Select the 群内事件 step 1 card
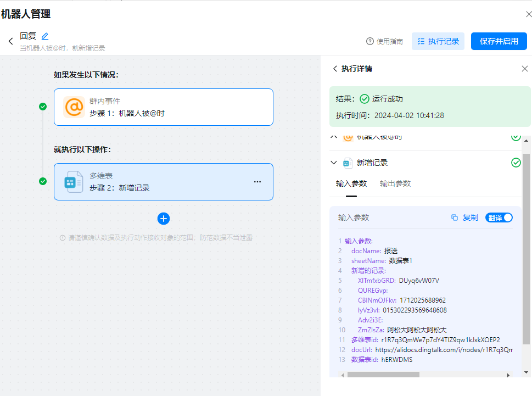 164,107
